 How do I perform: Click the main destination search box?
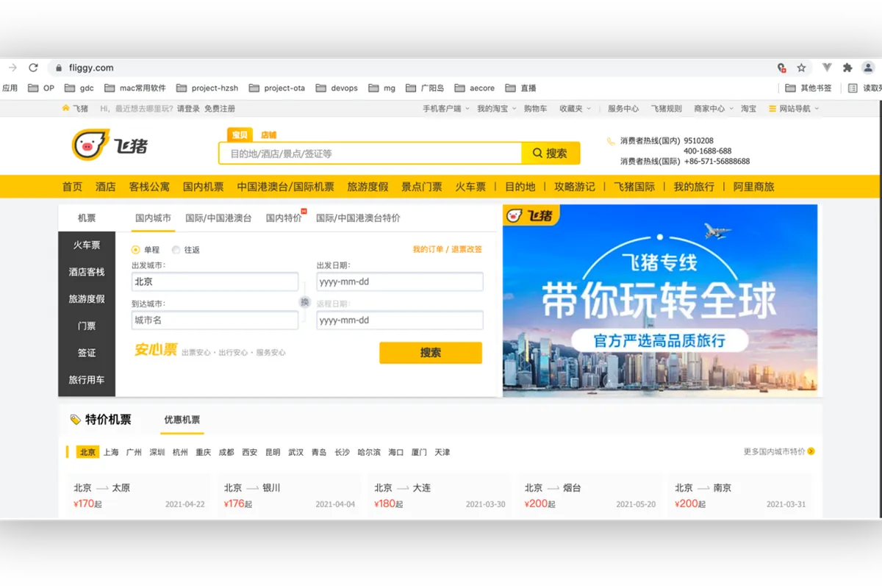(370, 154)
